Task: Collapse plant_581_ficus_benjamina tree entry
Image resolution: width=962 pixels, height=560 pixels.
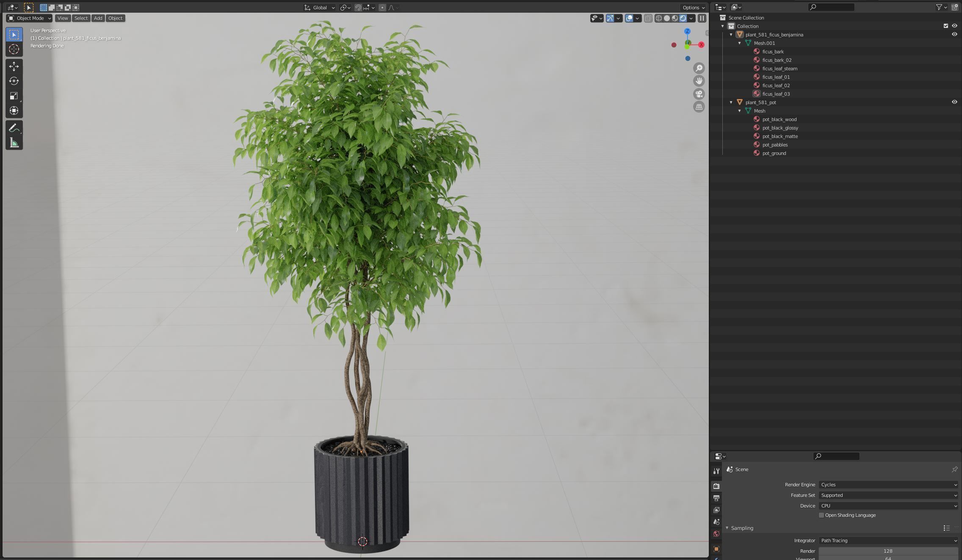Action: coord(731,35)
